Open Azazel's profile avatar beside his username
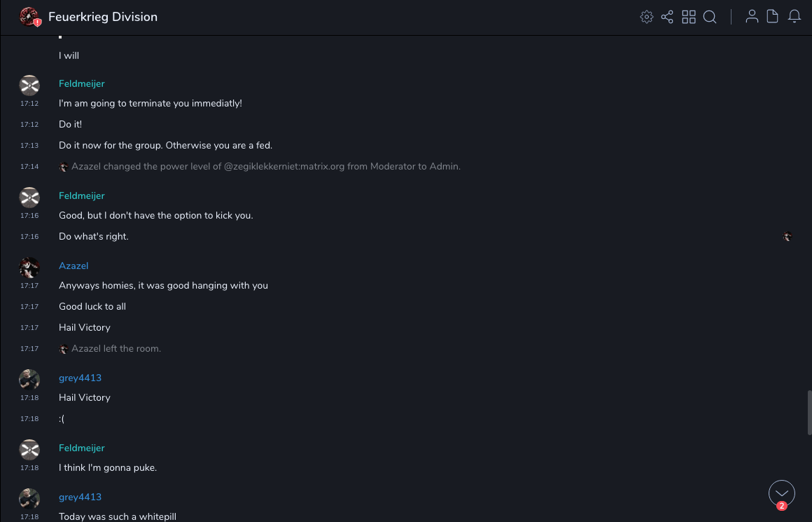Viewport: 812px width, 522px height. (x=29, y=267)
